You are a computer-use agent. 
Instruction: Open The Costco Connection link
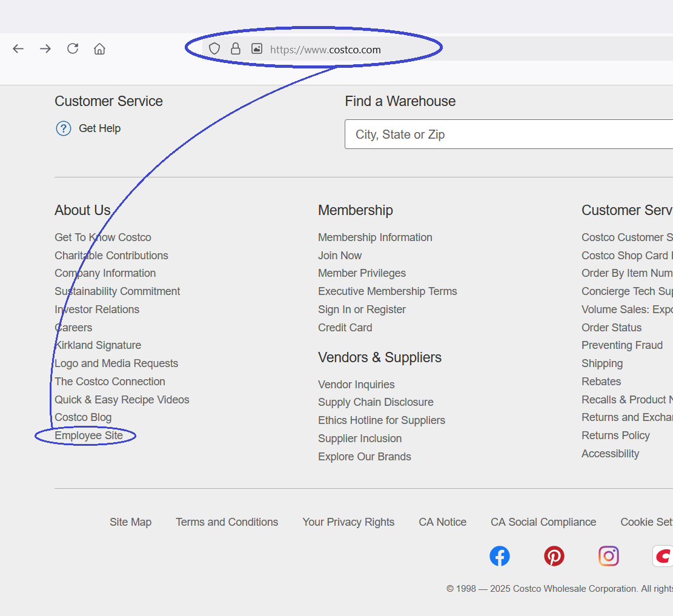pos(110,382)
